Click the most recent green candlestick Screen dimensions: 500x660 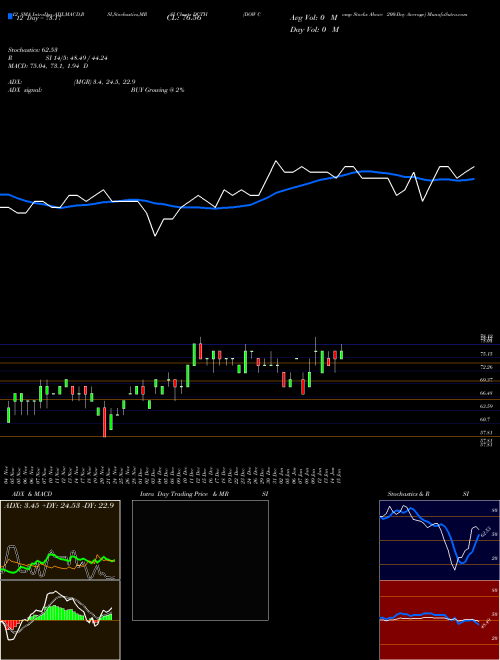(x=341, y=355)
